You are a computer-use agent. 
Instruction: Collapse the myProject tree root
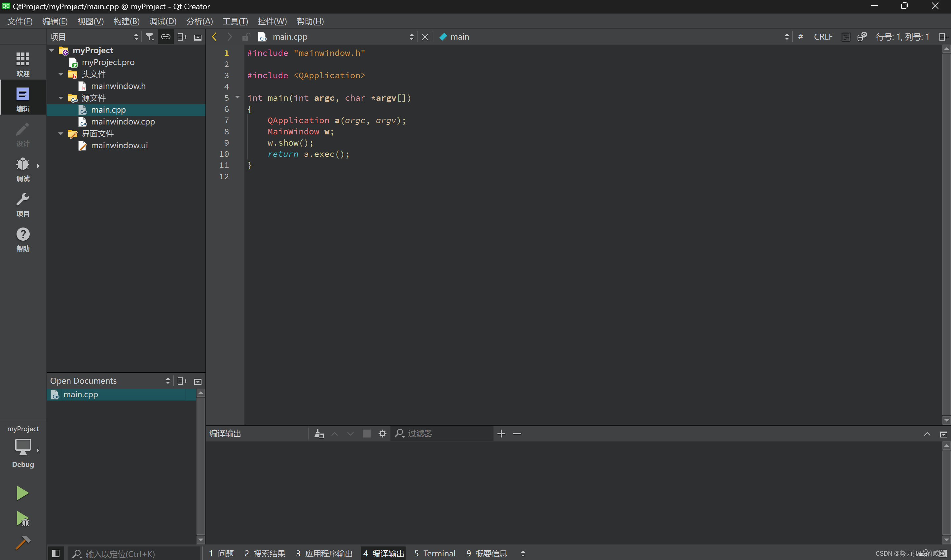52,50
